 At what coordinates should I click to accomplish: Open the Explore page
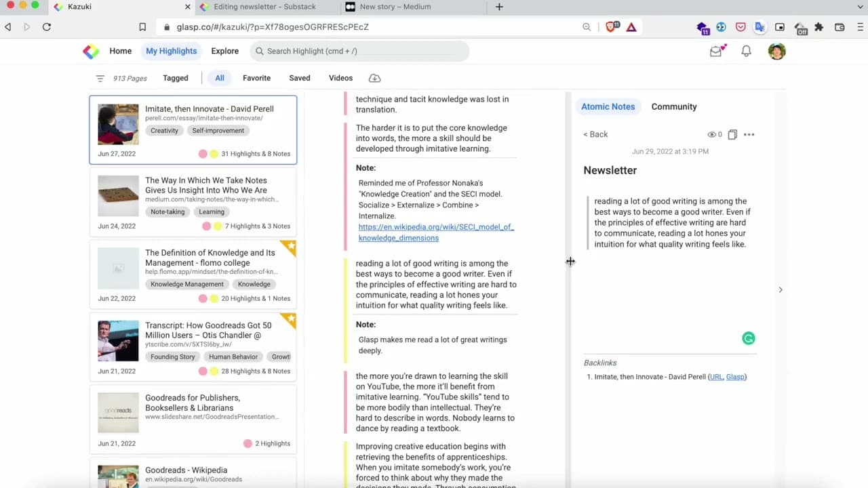[224, 51]
